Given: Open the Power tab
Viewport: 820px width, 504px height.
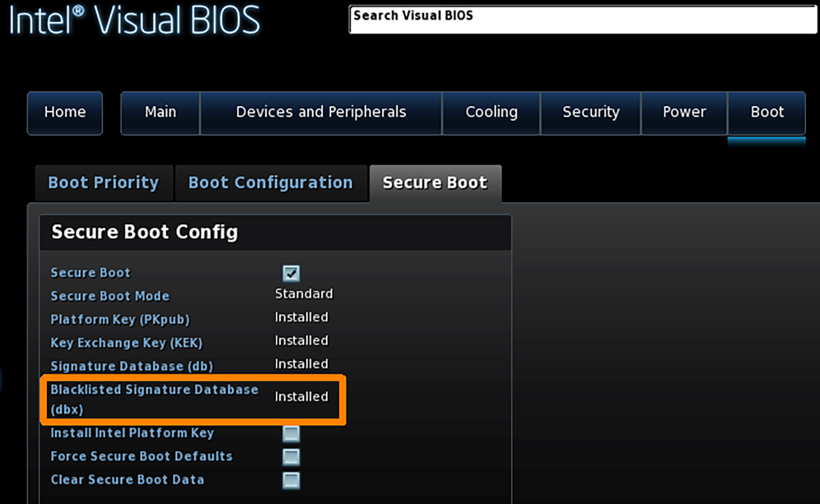Looking at the screenshot, I should tap(684, 112).
